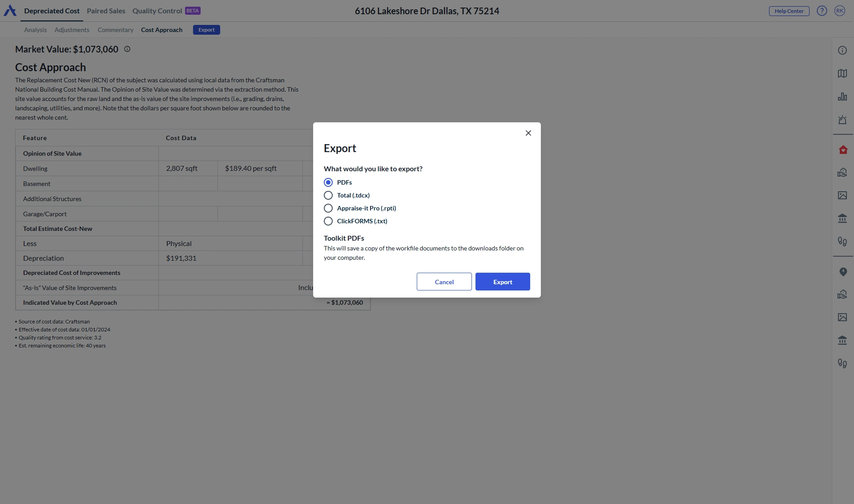854x504 pixels.
Task: Choose ClickFORMS (.txt) radio button
Action: (328, 221)
